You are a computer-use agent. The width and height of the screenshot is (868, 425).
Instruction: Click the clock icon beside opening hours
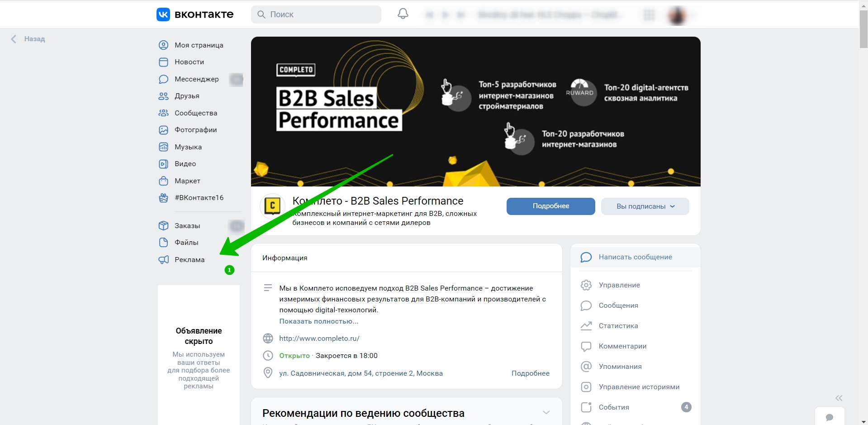[268, 356]
